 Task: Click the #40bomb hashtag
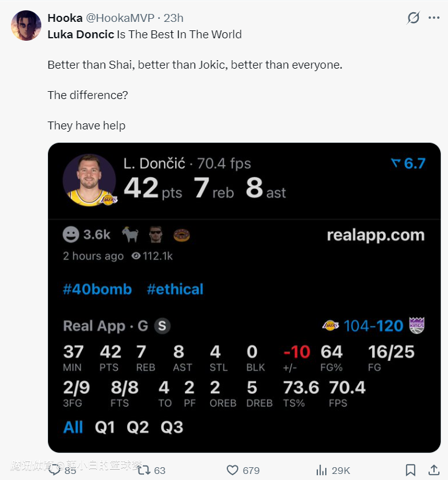[97, 289]
